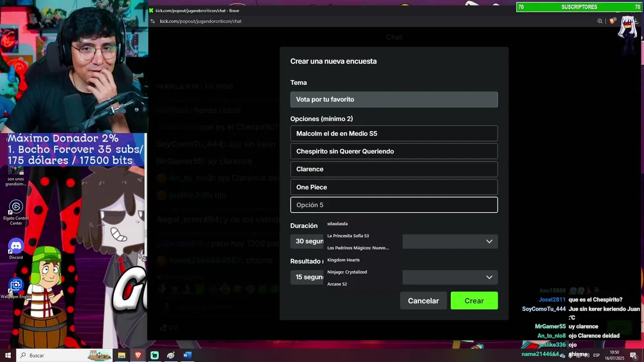Screen dimensions: 644x362
Task: Click the Tema field 'Vota por tu favorito'
Action: pyautogui.click(x=394, y=100)
